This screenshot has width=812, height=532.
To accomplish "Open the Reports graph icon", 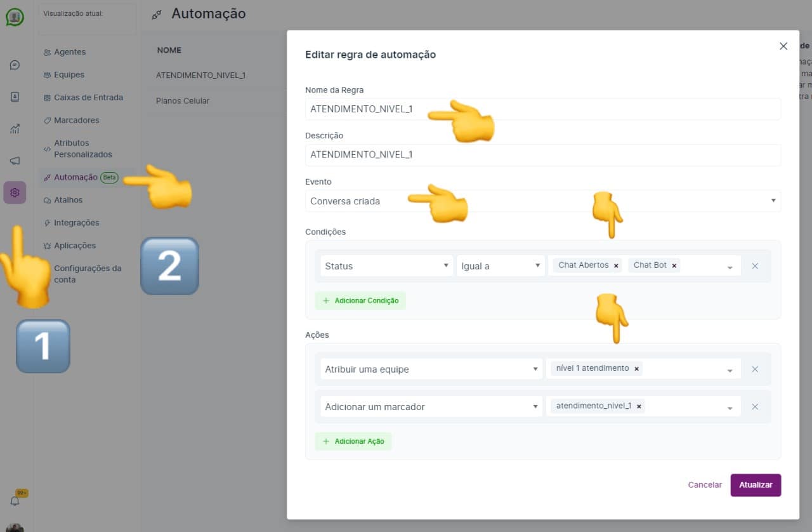I will click(x=15, y=129).
